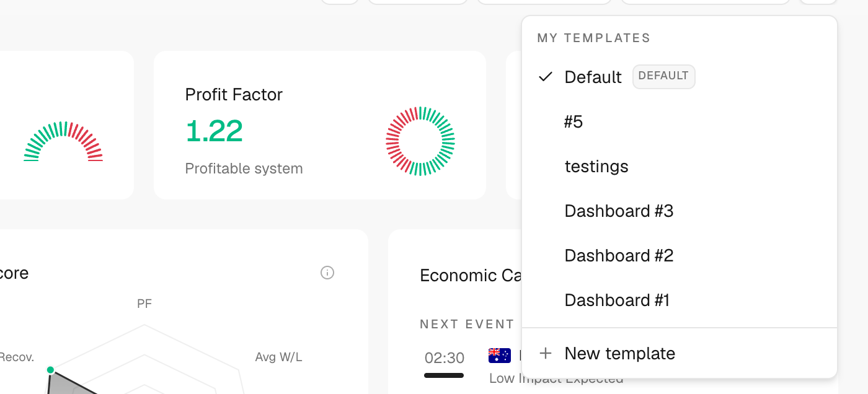Click the "1.22" profit factor value

point(214,131)
